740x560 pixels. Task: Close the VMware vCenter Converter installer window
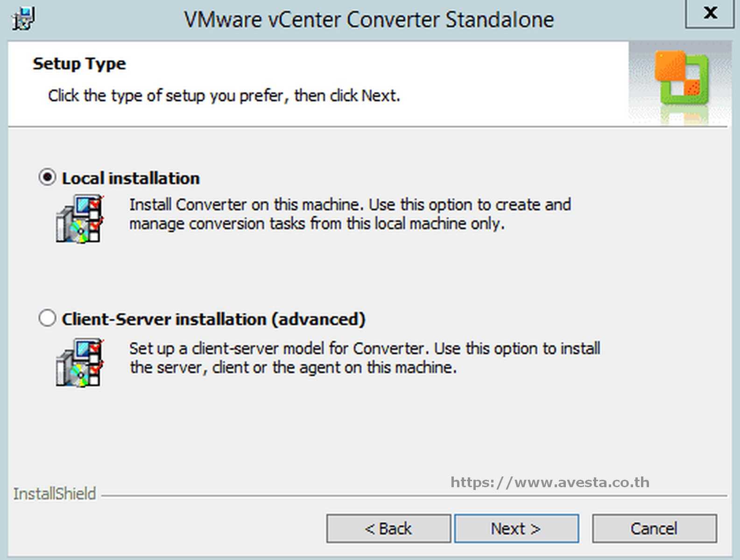coord(710,13)
